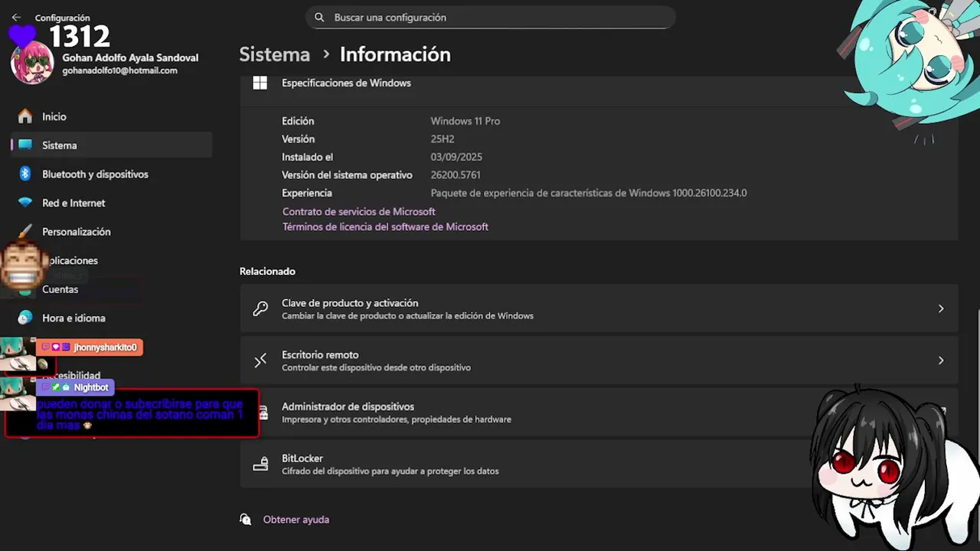Expand chevron for Clave de producto
The image size is (980, 551).
pos(941,308)
